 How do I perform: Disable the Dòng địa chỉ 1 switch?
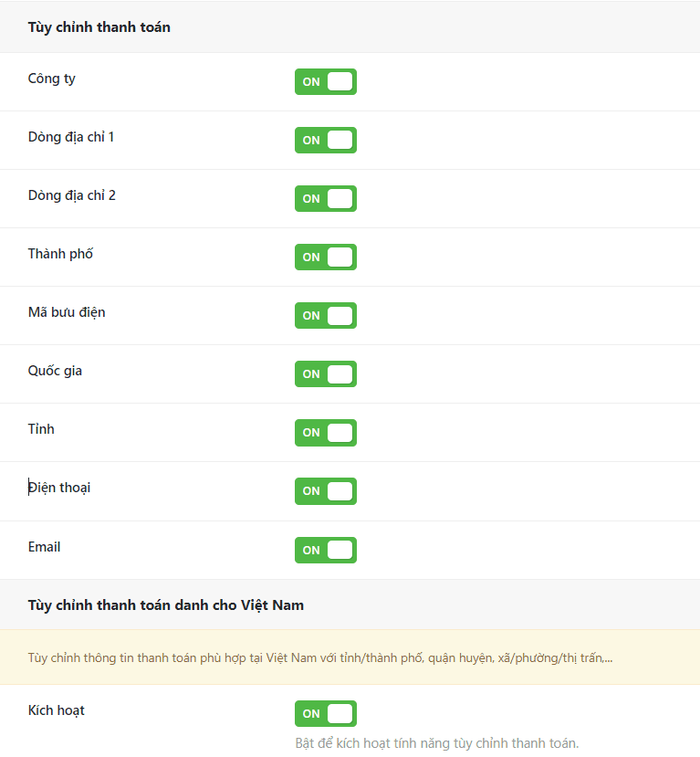[x=325, y=140]
